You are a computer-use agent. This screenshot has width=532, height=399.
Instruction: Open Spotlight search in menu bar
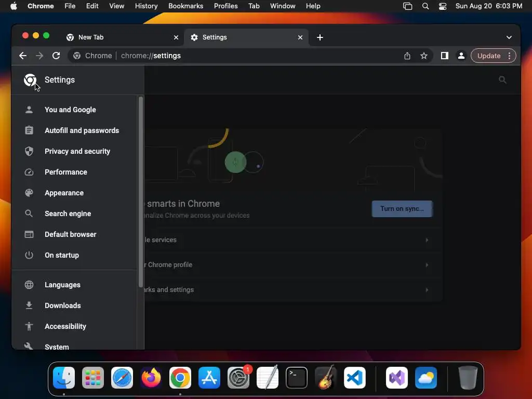(x=425, y=6)
